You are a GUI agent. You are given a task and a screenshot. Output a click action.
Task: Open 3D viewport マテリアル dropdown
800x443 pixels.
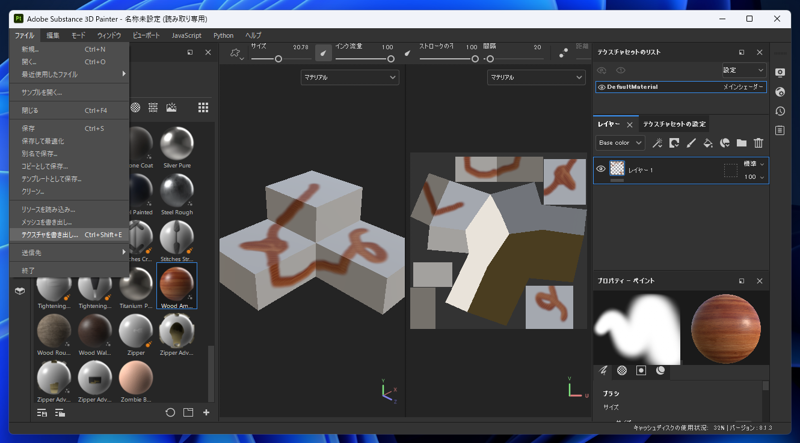tap(349, 78)
